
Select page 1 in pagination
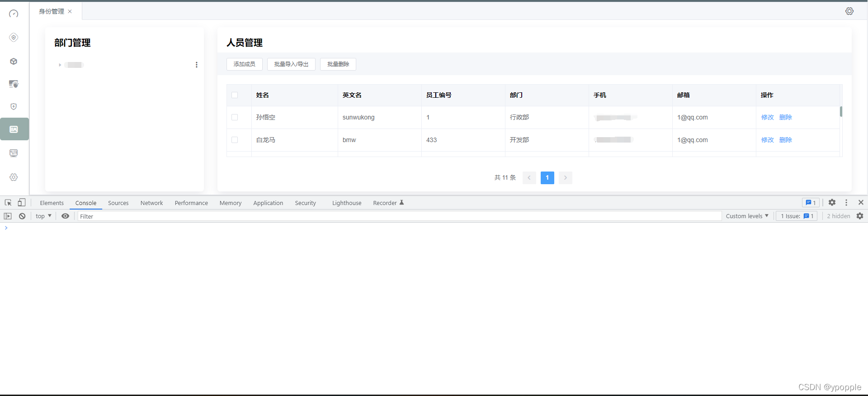click(x=547, y=178)
